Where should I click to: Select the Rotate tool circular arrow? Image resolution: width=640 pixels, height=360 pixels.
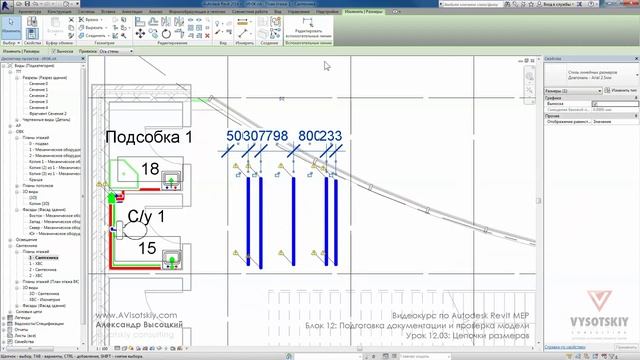(x=166, y=33)
